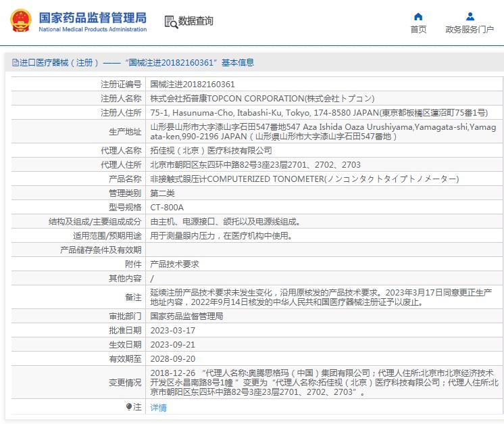Click 国家药品监督管理局 site title
504x424 pixels.
click(93, 18)
